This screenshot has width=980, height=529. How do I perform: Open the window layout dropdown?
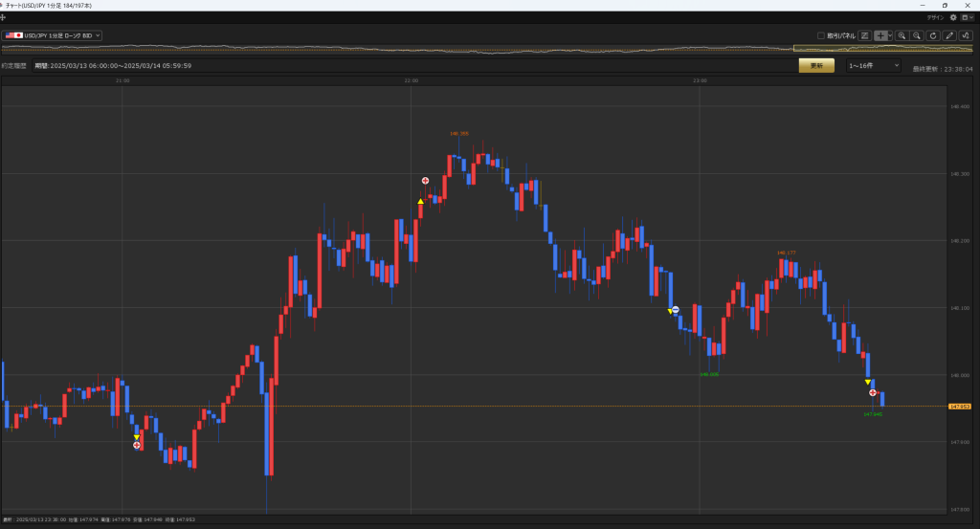pos(967,17)
